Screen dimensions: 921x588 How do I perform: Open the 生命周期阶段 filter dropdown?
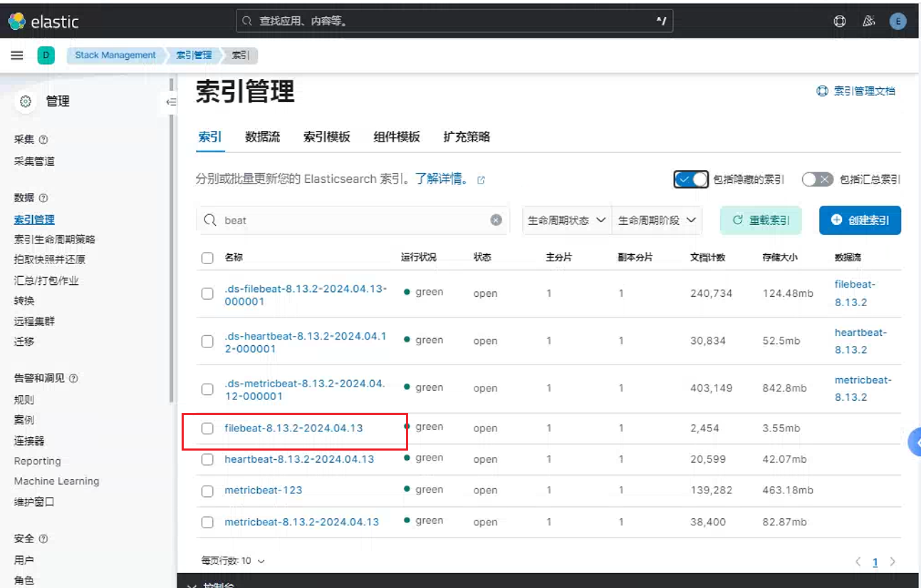coord(657,221)
